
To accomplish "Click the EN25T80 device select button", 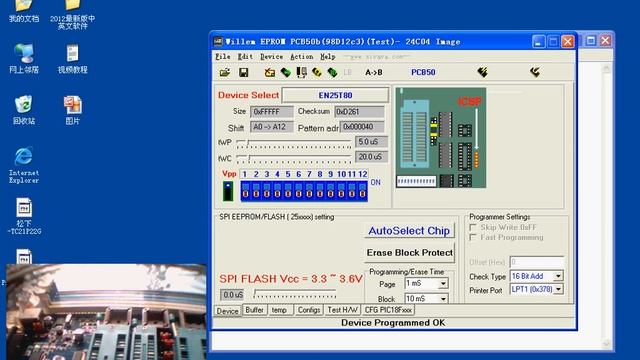I will [335, 95].
